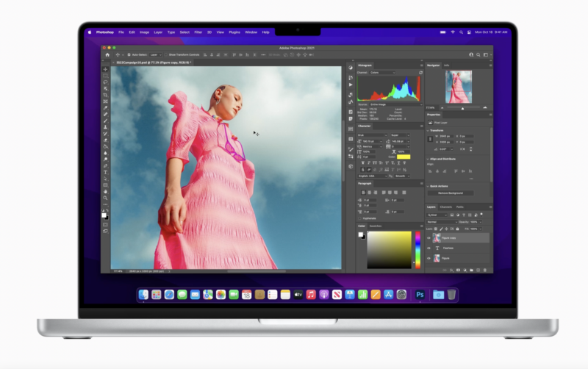Select the Horizontal Type tool

coord(105,172)
